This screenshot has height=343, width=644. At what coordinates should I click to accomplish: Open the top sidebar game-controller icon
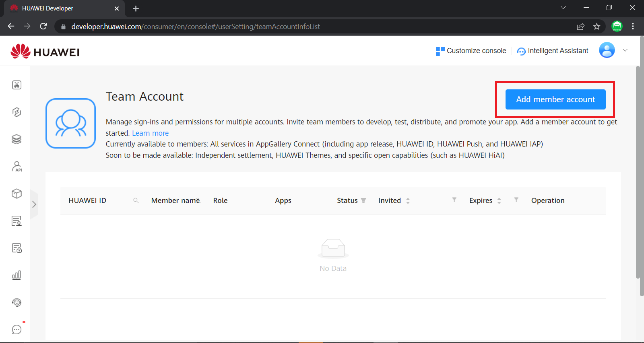[17, 85]
